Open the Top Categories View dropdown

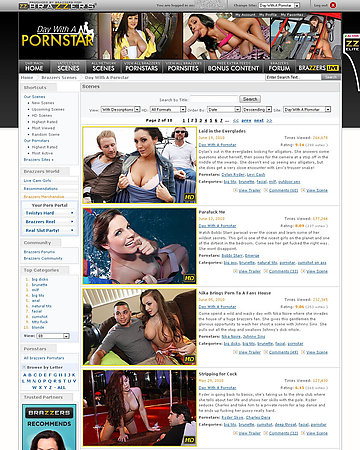pyautogui.click(x=53, y=336)
